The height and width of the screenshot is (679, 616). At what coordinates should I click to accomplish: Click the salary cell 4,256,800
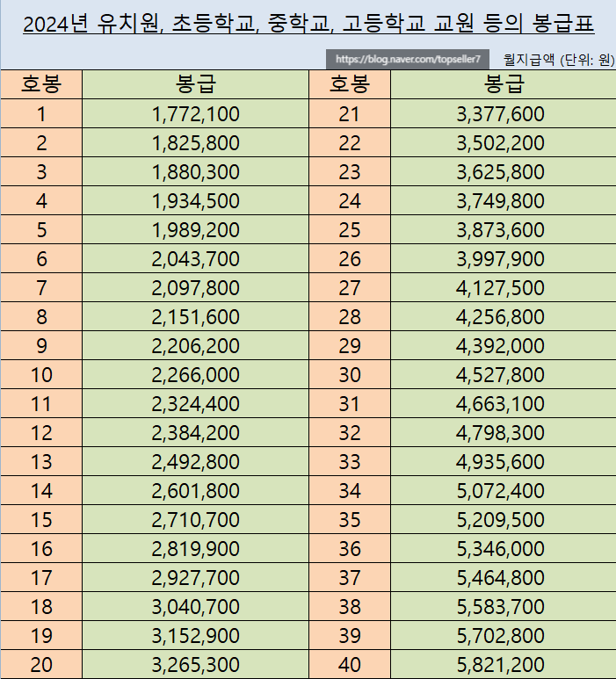(504, 317)
